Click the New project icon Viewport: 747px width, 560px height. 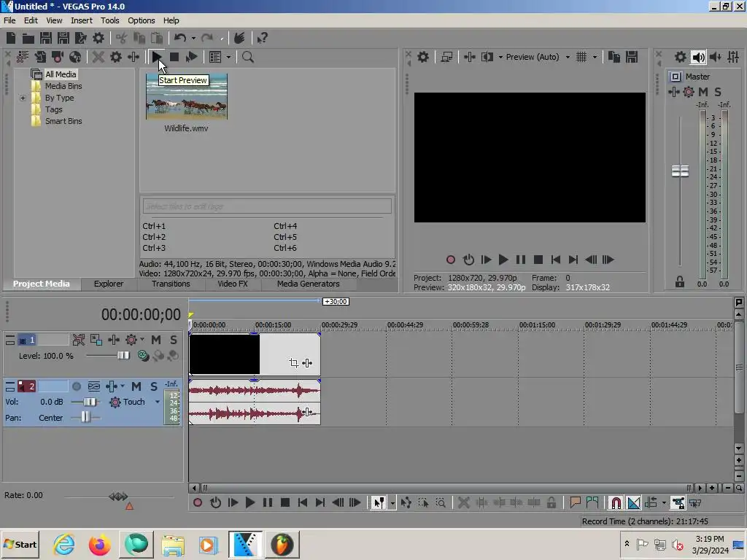[11, 38]
